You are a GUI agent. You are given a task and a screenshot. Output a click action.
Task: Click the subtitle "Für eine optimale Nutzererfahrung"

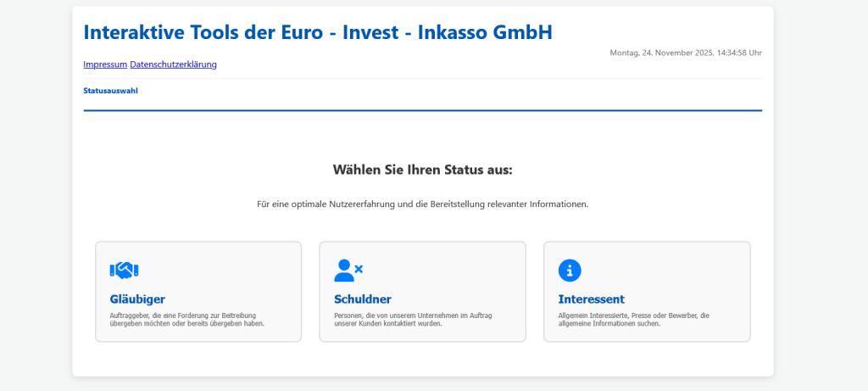pyautogui.click(x=423, y=204)
